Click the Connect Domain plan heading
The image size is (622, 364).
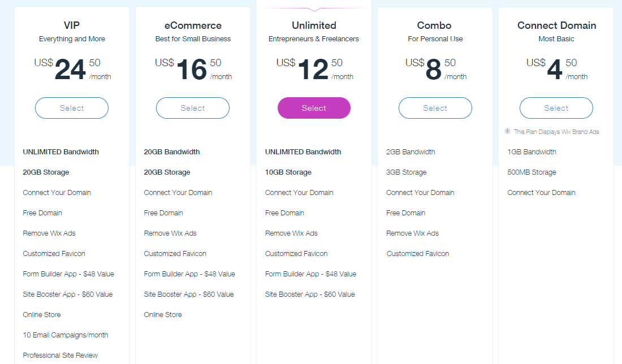(556, 25)
